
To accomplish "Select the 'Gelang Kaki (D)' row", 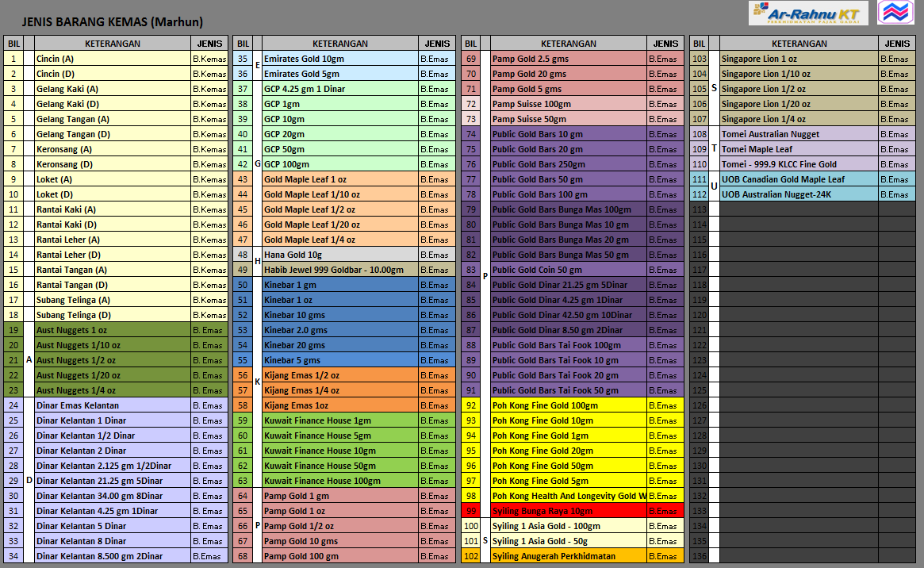I will [116, 104].
